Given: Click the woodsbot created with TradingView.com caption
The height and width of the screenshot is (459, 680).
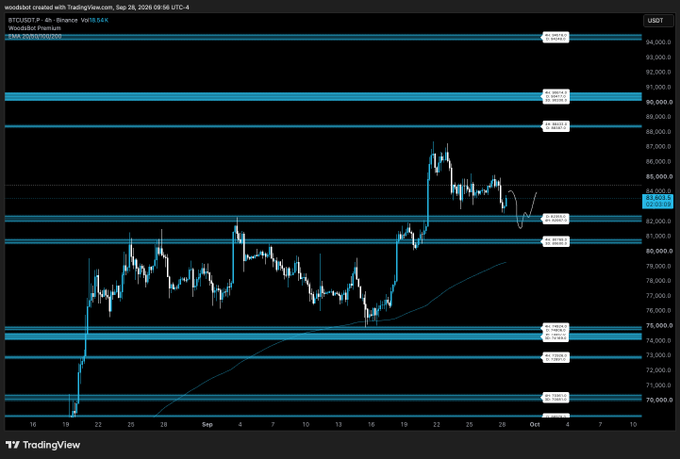Looking at the screenshot, I should (x=97, y=7).
